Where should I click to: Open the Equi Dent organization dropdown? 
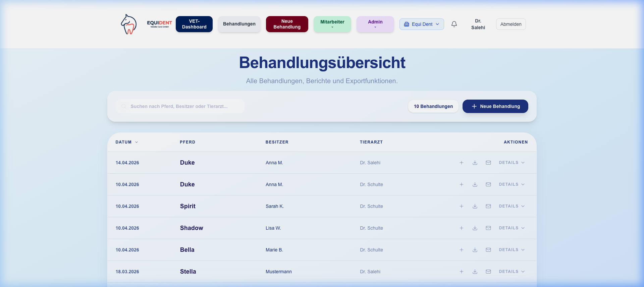pos(422,24)
